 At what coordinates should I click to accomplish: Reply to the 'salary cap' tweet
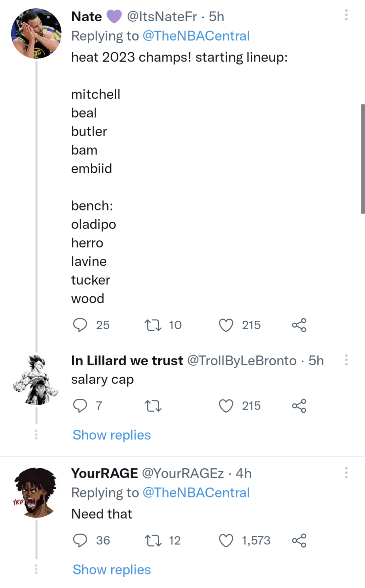click(x=80, y=406)
